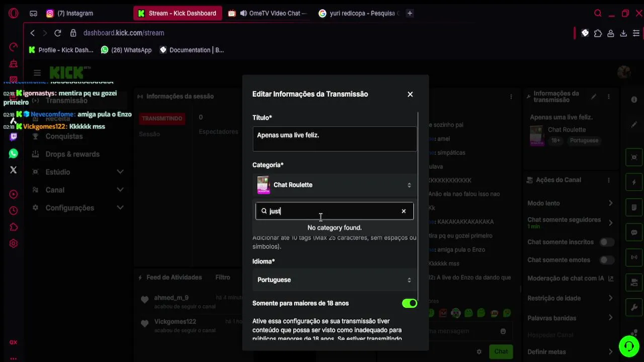Click the Filtro button in activity feed

tap(223, 277)
